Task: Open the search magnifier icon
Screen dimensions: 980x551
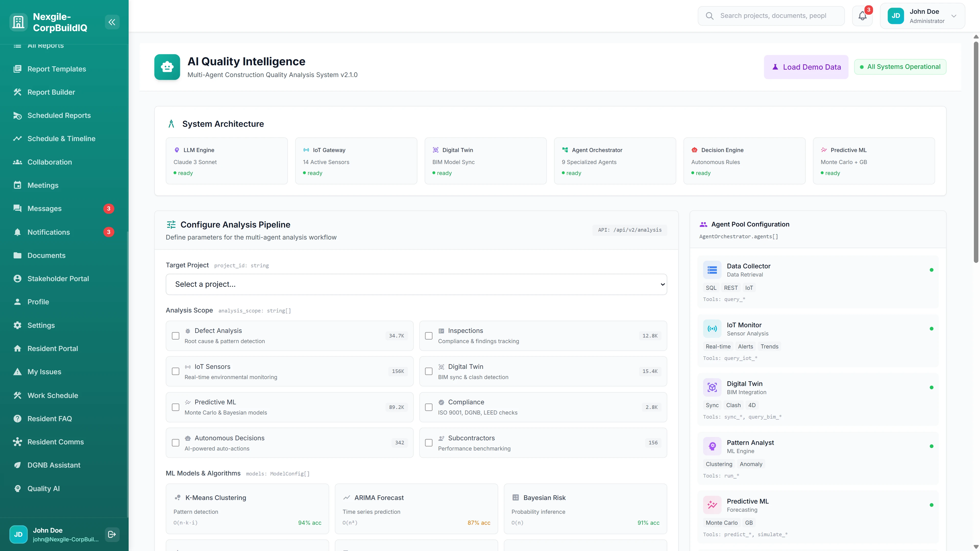Action: (709, 16)
